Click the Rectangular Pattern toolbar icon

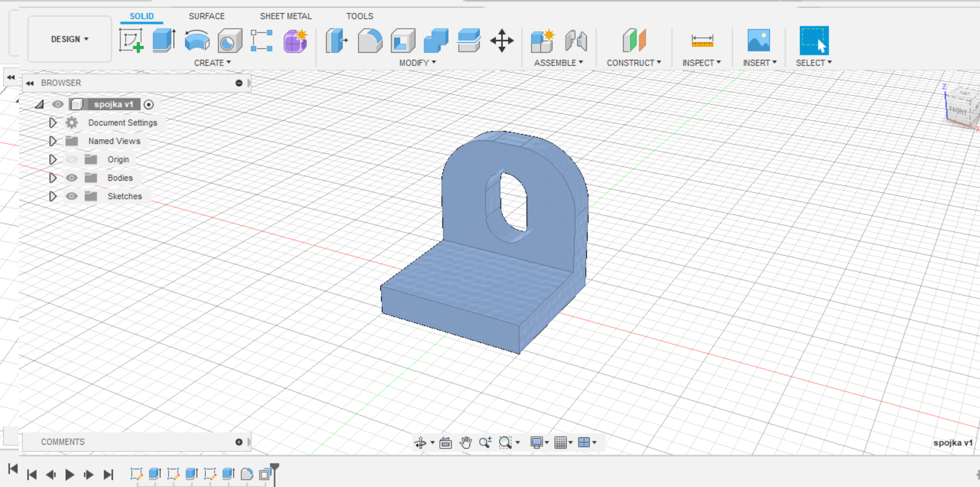tap(262, 40)
